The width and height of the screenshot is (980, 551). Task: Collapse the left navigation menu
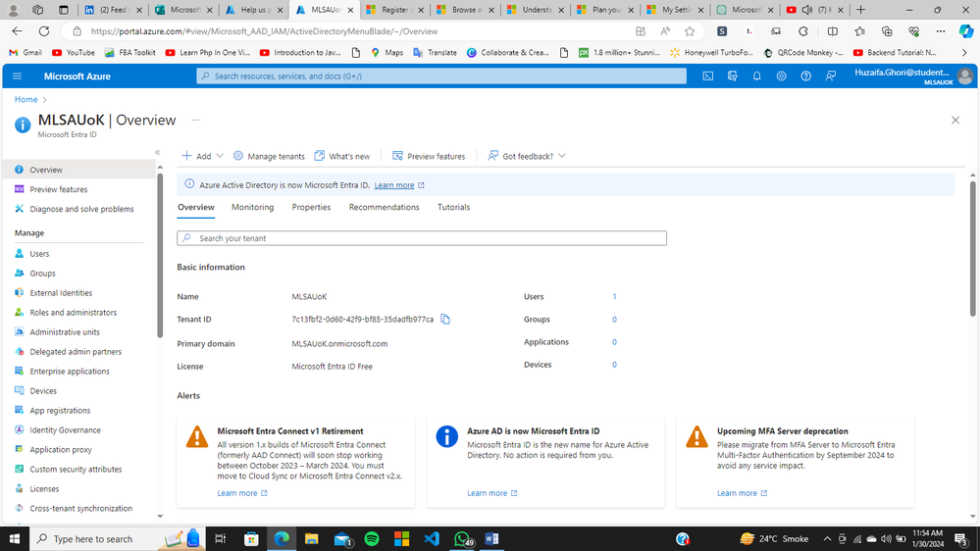(x=158, y=152)
